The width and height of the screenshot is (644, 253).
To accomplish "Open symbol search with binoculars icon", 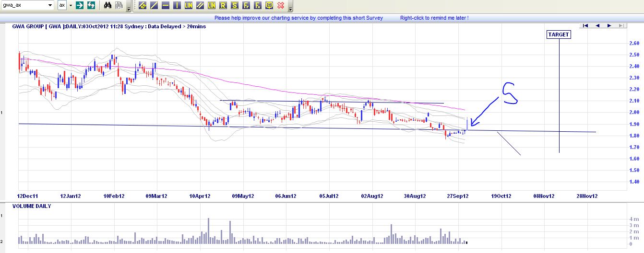I will click(108, 5).
